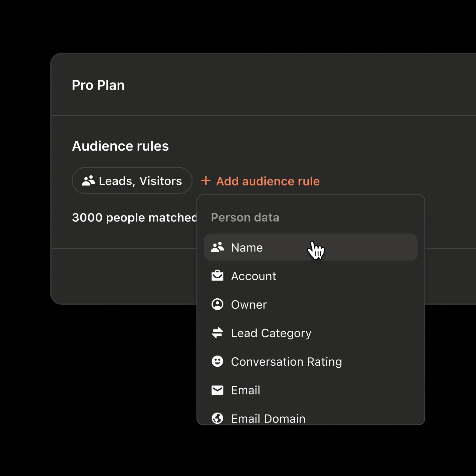
Task: Click the swap arrows icon for Lead Category
Action: tap(217, 333)
